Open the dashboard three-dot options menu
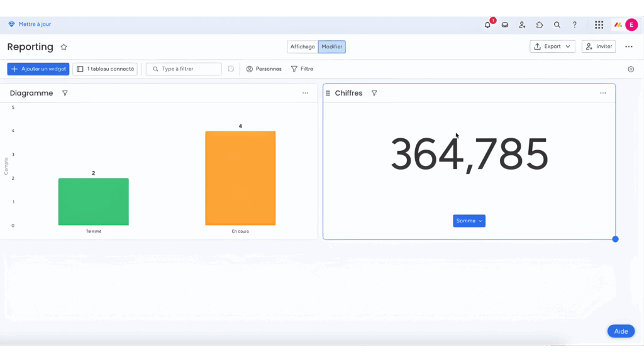Viewport: 644px width, 362px height. pos(629,47)
